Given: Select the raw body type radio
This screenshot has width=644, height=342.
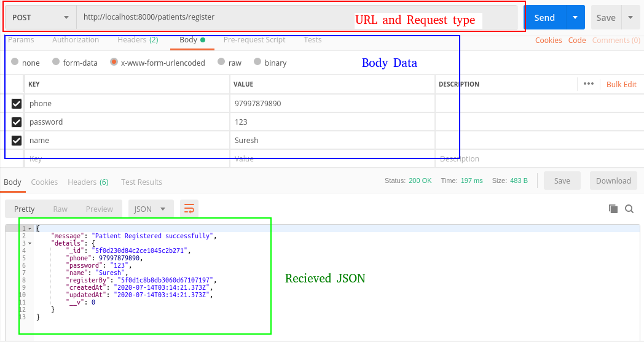Looking at the screenshot, I should 221,61.
